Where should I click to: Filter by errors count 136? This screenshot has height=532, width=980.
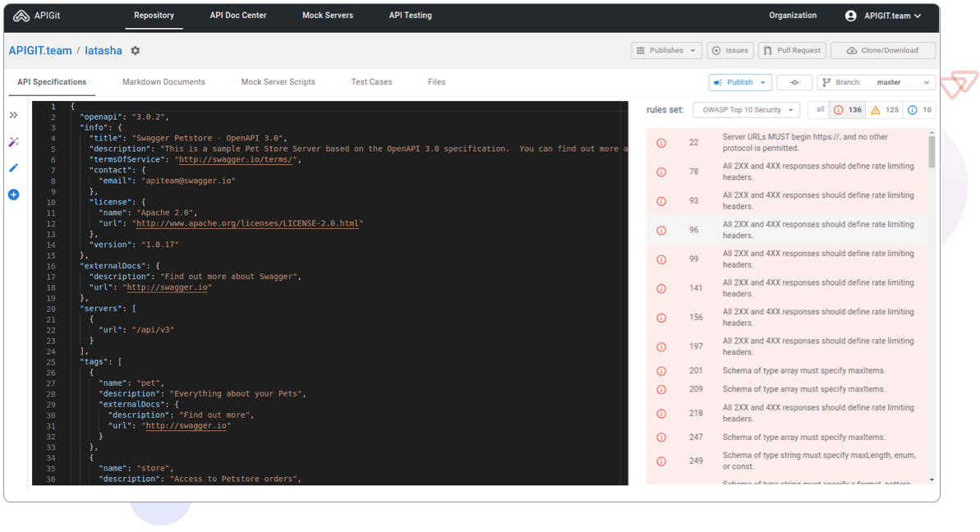847,110
